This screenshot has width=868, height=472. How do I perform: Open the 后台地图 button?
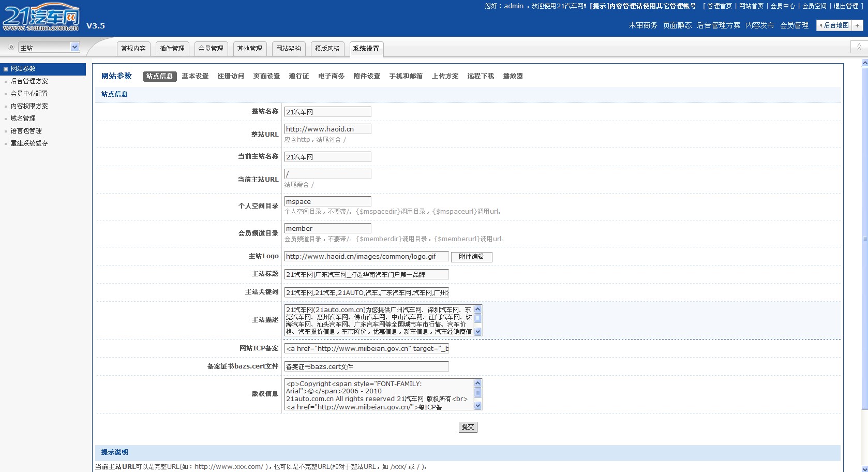tap(834, 25)
